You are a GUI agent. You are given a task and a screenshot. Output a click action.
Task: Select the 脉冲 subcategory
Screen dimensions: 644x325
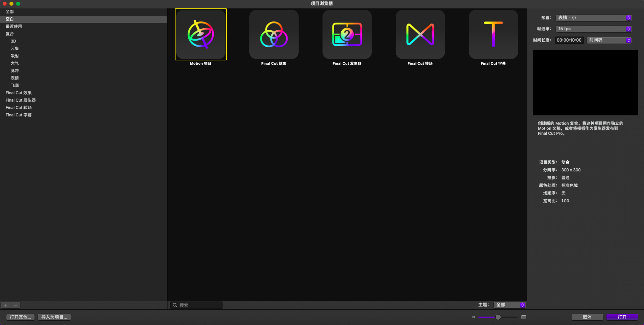84,71
